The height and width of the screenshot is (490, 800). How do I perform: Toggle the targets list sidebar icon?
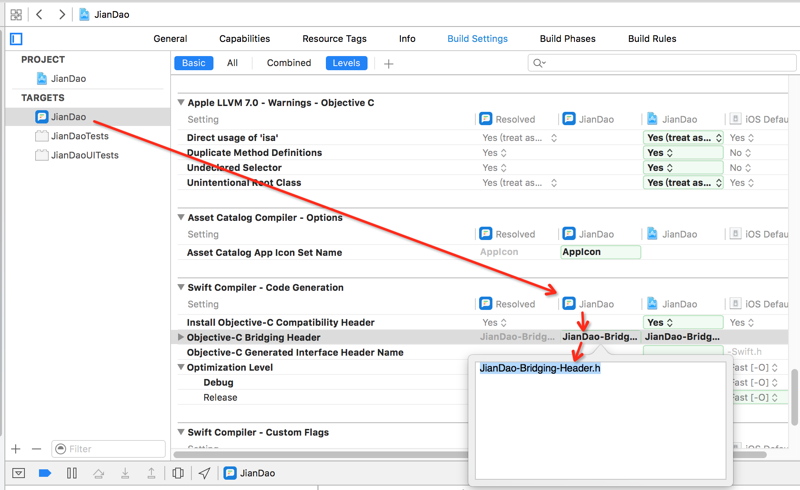(16, 39)
